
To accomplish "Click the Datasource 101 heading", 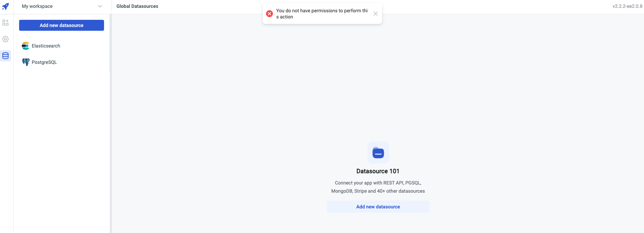I will coord(378,171).
